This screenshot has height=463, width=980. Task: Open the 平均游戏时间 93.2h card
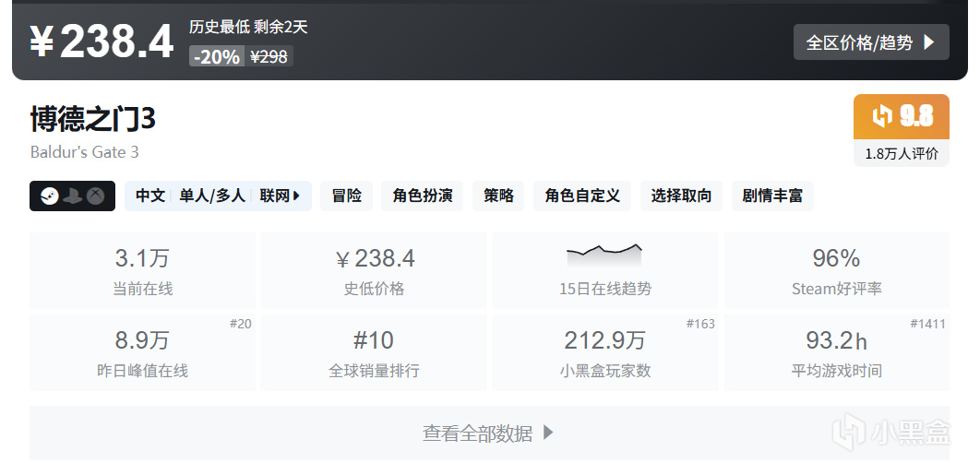[x=837, y=352]
